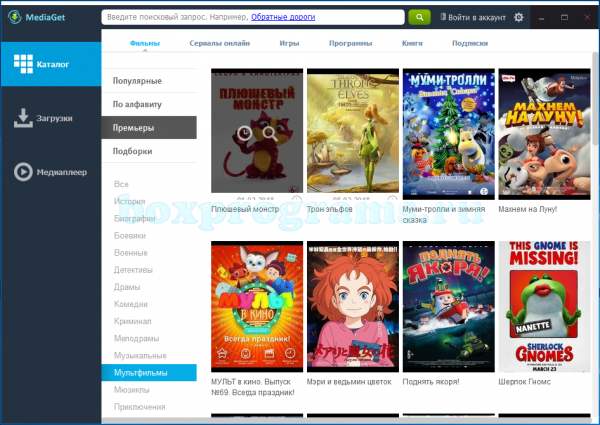The image size is (600, 425).
Task: Close the MediaGet window
Action: [x=587, y=18]
